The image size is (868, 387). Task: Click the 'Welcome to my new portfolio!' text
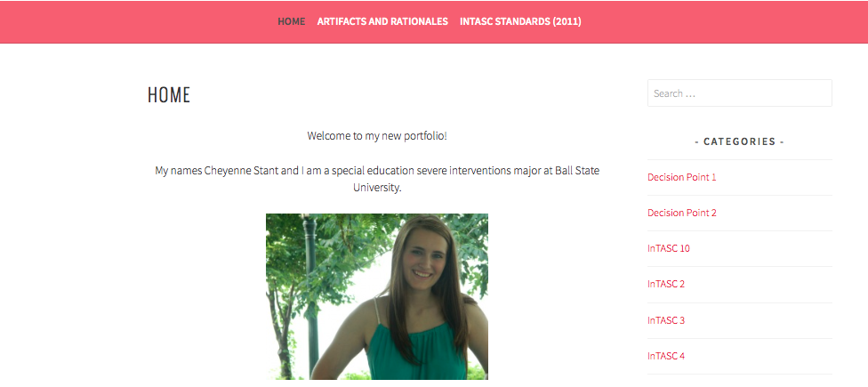coord(377,135)
